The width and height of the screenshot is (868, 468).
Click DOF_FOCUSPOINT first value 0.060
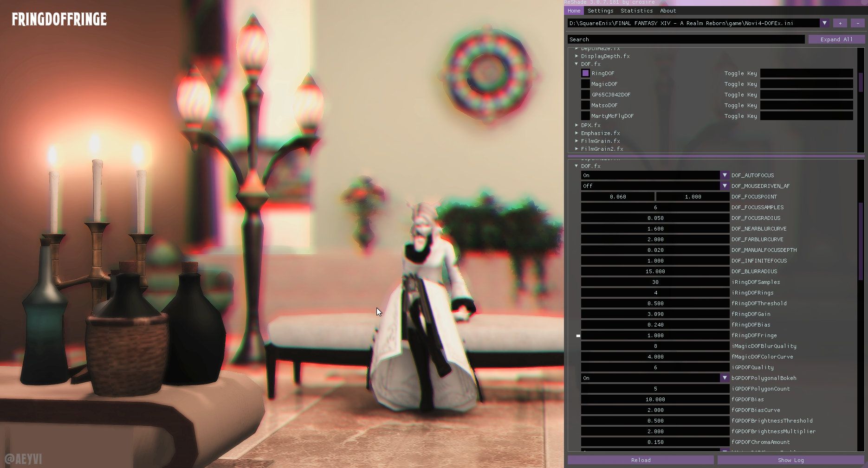coord(618,197)
